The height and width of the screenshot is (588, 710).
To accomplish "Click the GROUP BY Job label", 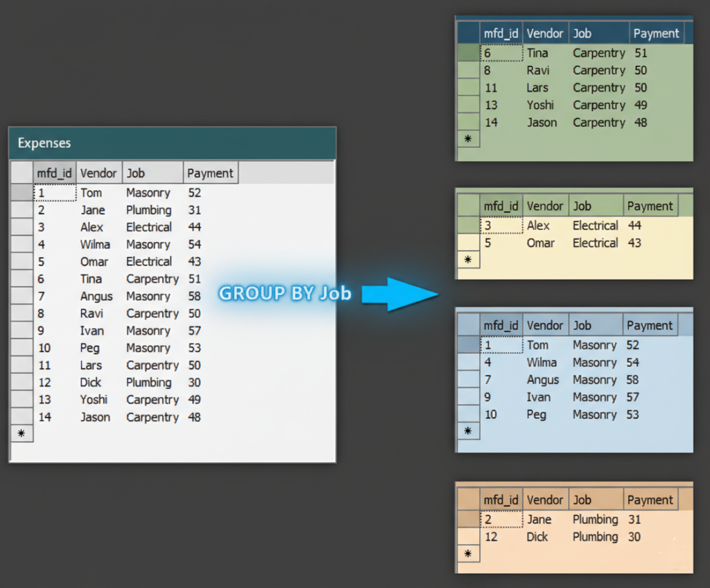I will pyautogui.click(x=285, y=293).
